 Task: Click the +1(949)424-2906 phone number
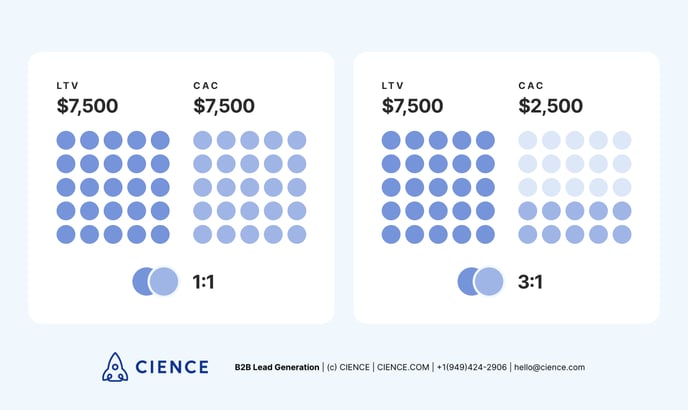pos(472,367)
